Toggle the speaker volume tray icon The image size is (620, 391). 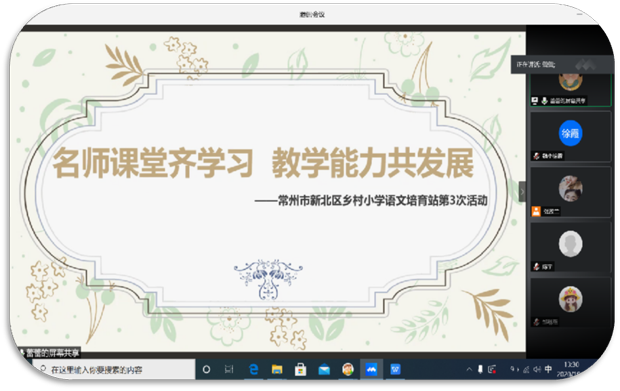click(x=537, y=370)
